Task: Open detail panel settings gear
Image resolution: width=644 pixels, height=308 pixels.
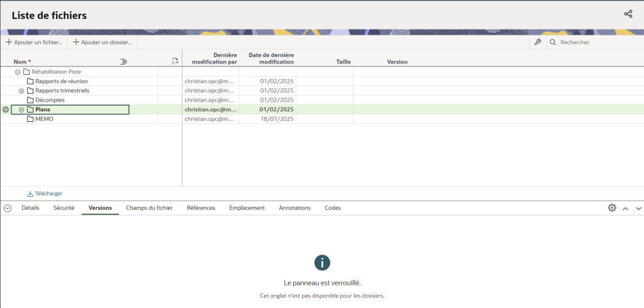Action: coord(612,208)
